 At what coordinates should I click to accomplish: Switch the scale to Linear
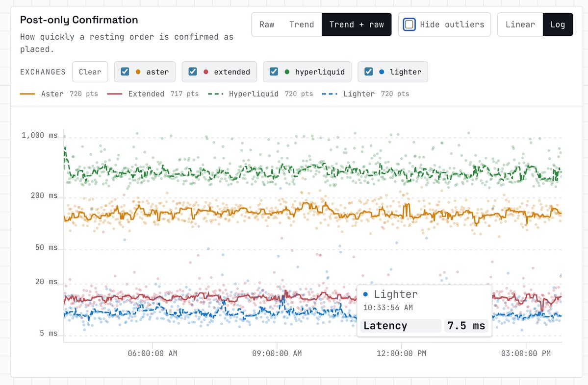tap(520, 24)
